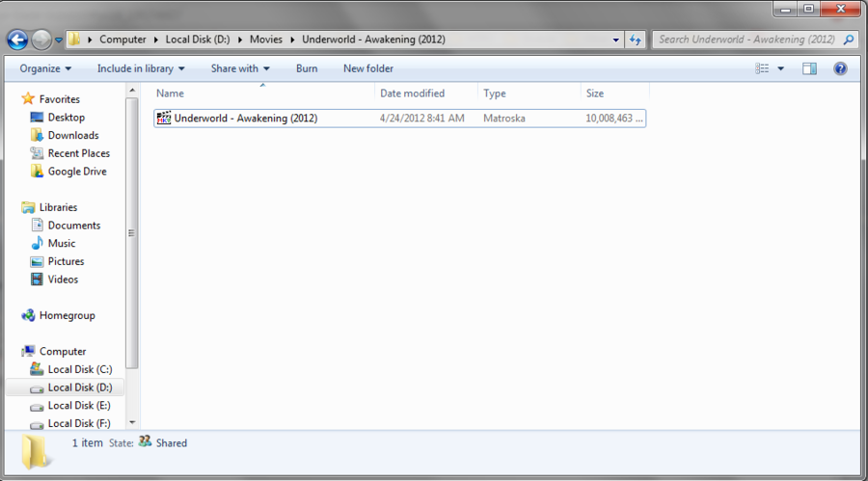Select Movies in the address breadcrumb
This screenshot has width=868, height=481.
[266, 40]
